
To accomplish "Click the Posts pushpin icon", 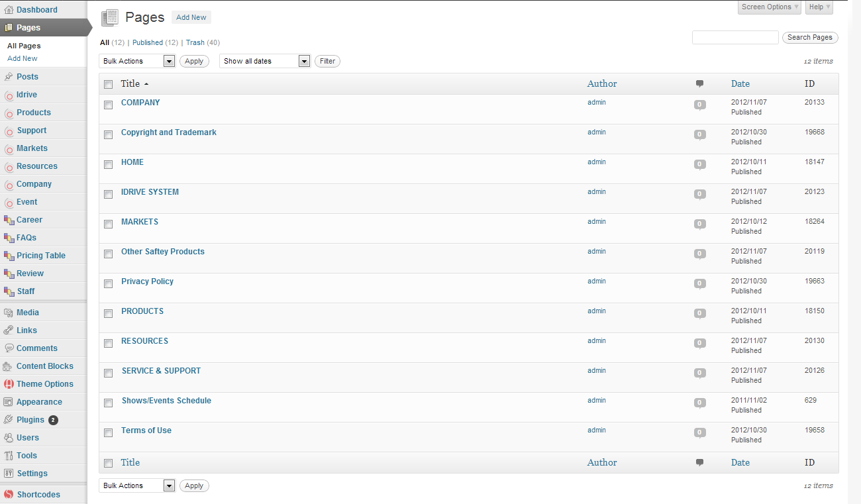I will point(9,77).
